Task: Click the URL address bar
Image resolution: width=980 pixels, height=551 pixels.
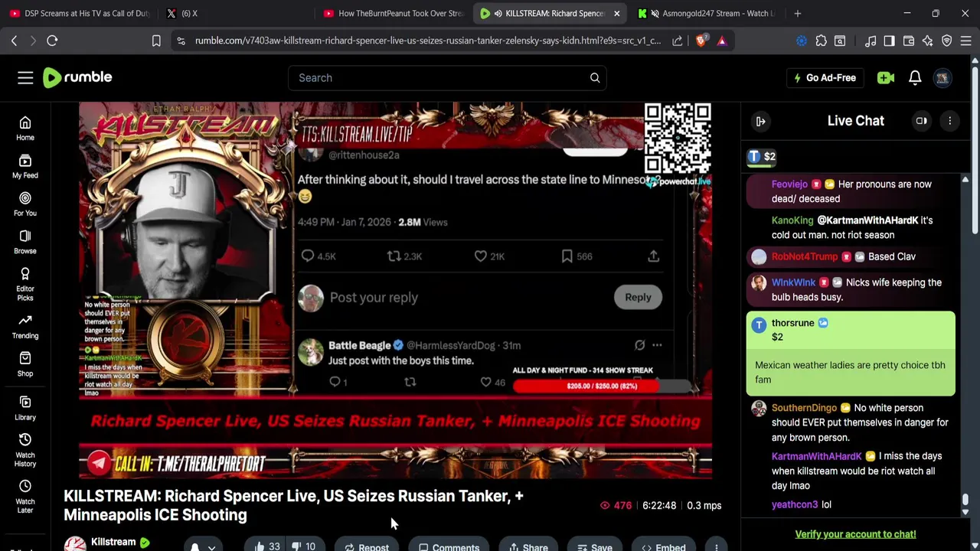Action: [x=427, y=41]
